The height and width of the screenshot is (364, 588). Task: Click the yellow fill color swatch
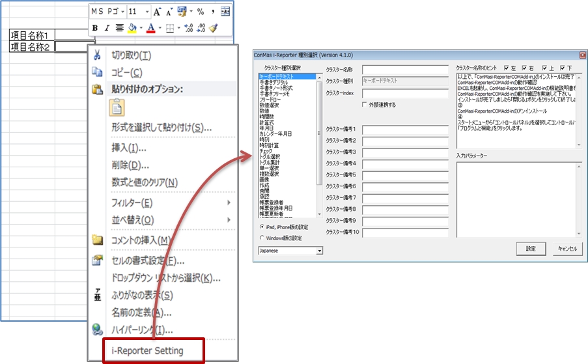tap(132, 28)
